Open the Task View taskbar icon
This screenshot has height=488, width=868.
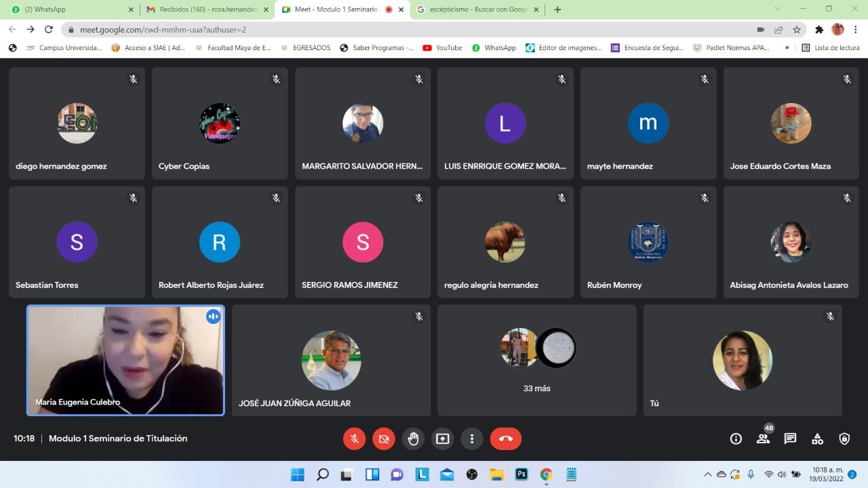[x=347, y=474]
